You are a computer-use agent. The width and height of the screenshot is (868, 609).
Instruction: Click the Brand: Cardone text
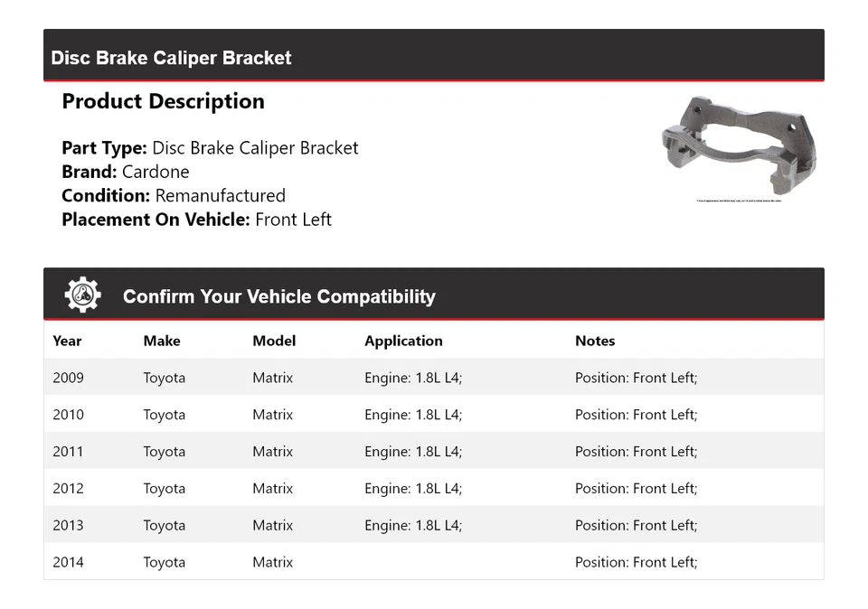coord(126,172)
